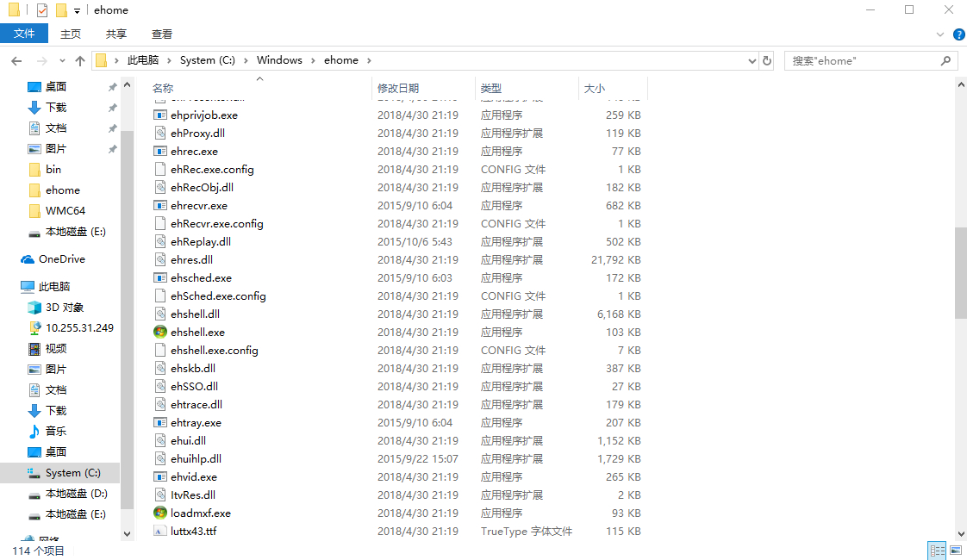Select ehsched.exe file name
This screenshot has width=967, height=560.
202,278
